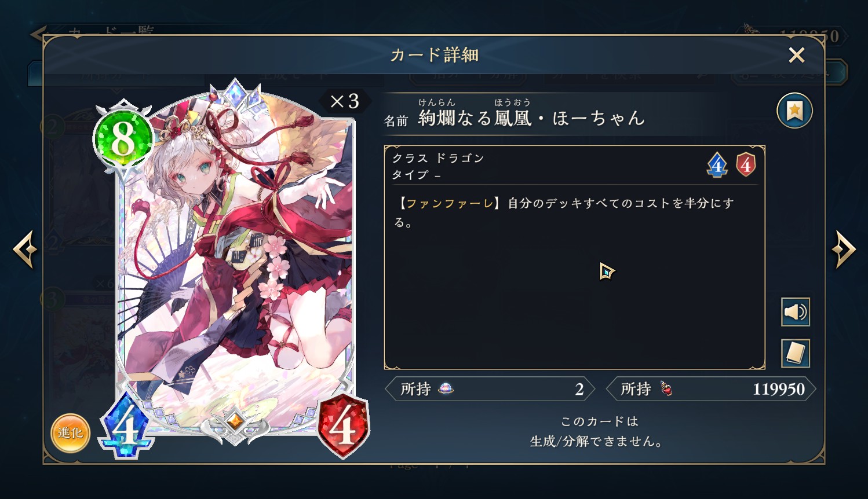Click the blue attack 4 card badge

(126, 425)
